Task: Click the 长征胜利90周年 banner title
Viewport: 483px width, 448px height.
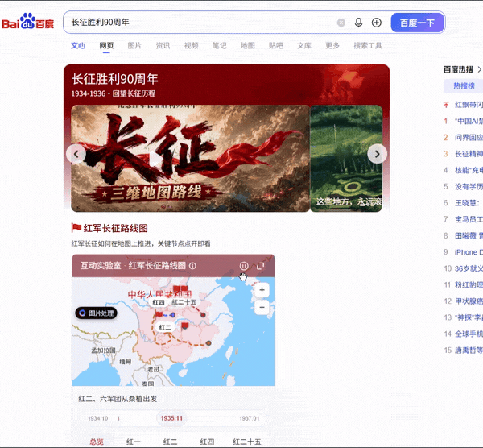Action: tap(115, 79)
